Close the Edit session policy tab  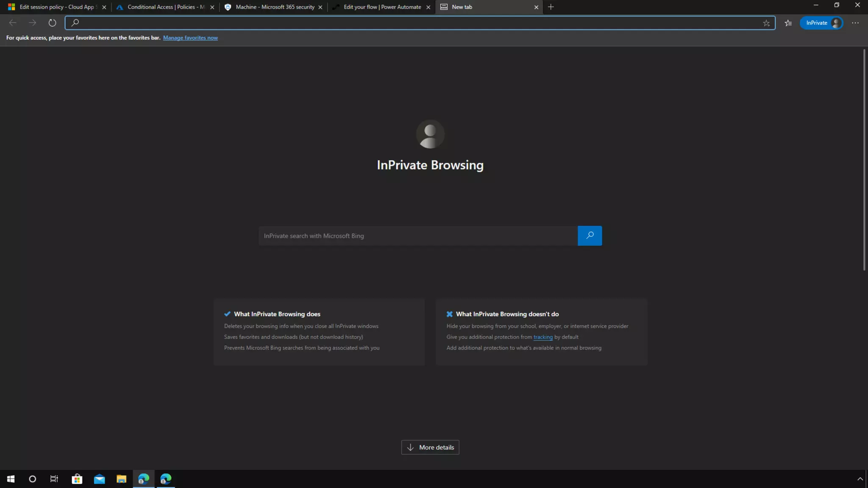pos(104,7)
